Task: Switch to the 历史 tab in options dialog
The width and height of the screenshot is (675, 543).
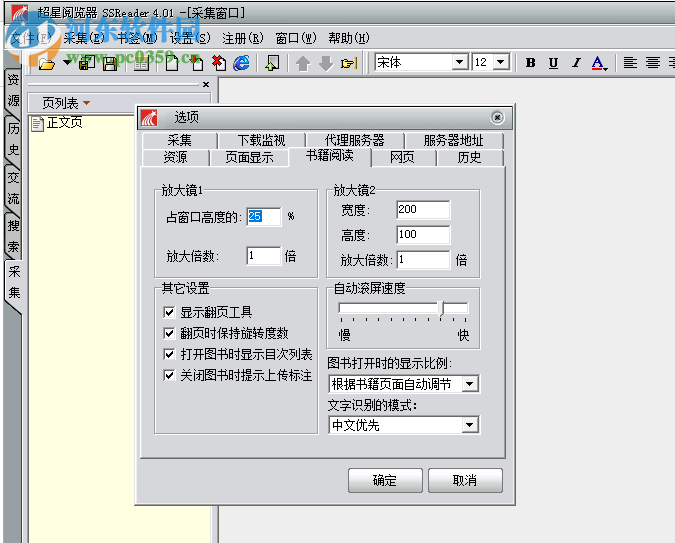Action: coord(469,157)
